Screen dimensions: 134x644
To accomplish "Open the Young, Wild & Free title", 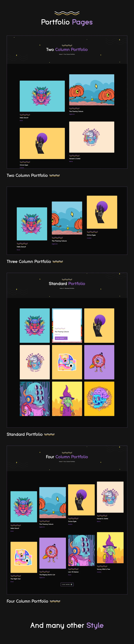I will point(103,569).
